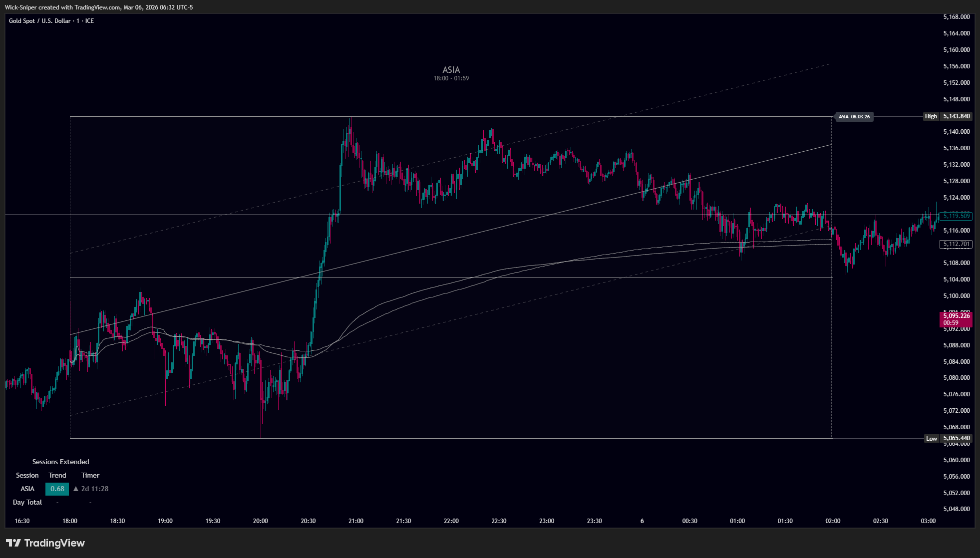This screenshot has width=980, height=558.
Task: Click the High price label 5,143.840
Action: pyautogui.click(x=957, y=116)
